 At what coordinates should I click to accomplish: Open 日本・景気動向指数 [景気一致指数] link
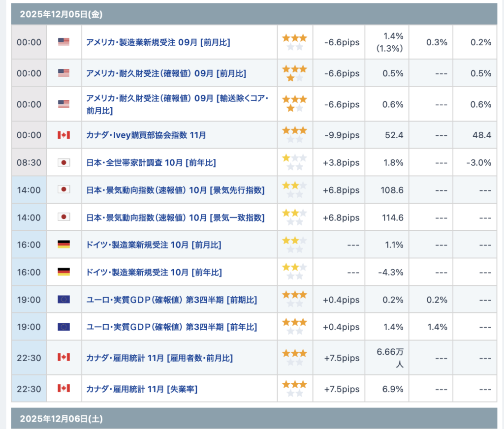coord(175,217)
